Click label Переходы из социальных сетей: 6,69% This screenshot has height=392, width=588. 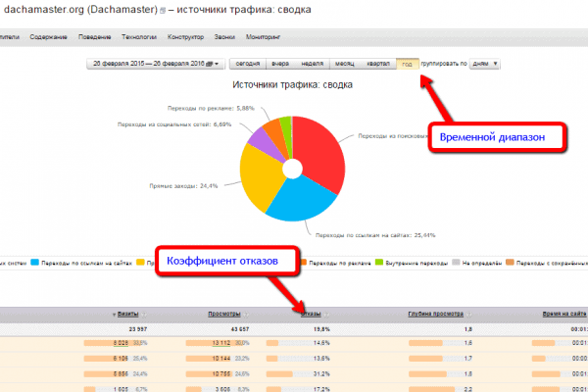coord(174,124)
